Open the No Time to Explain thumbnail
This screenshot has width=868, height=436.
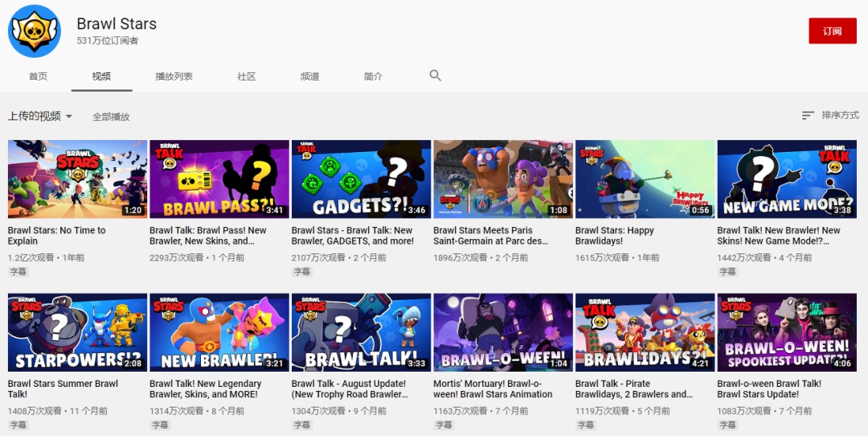coord(77,179)
